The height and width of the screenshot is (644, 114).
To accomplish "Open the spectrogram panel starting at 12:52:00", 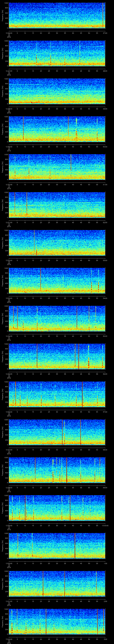I will click(57, 243).
